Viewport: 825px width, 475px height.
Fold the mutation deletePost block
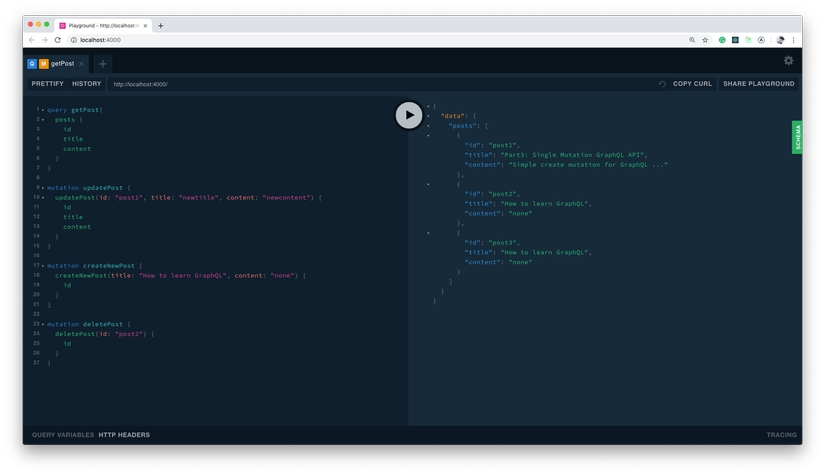point(43,324)
